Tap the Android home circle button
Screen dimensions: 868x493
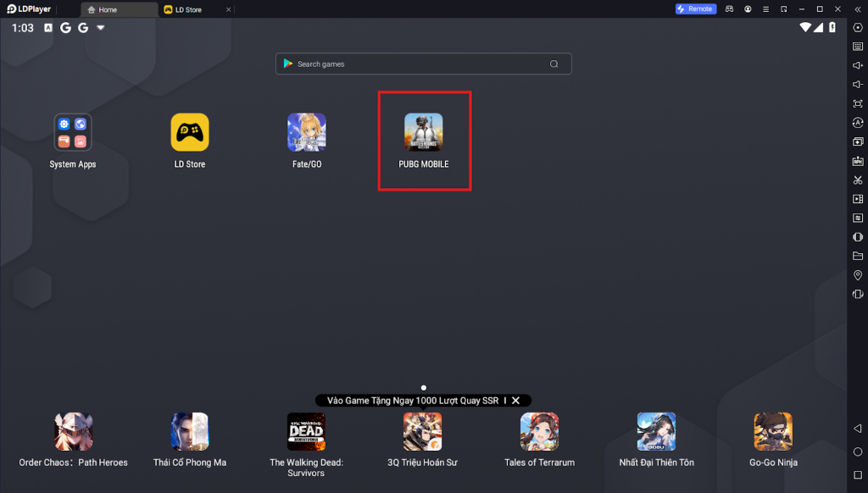pyautogui.click(x=858, y=452)
